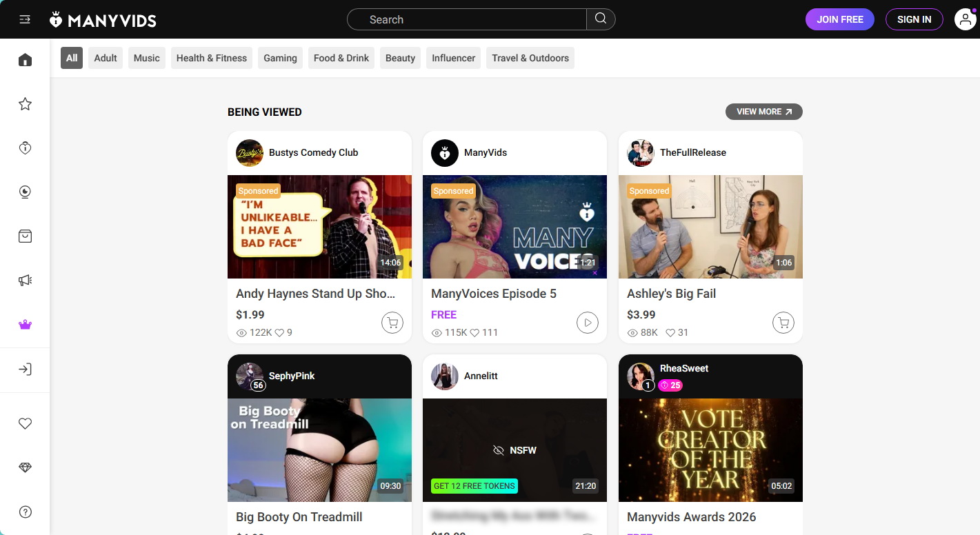Click the diamond icon in sidebar
Screen dimensions: 980x535
pyautogui.click(x=25, y=467)
